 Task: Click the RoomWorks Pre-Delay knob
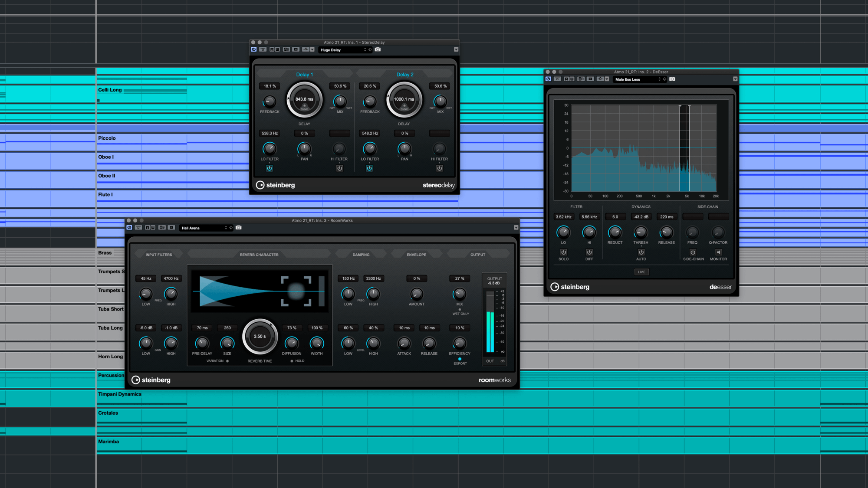tap(202, 343)
